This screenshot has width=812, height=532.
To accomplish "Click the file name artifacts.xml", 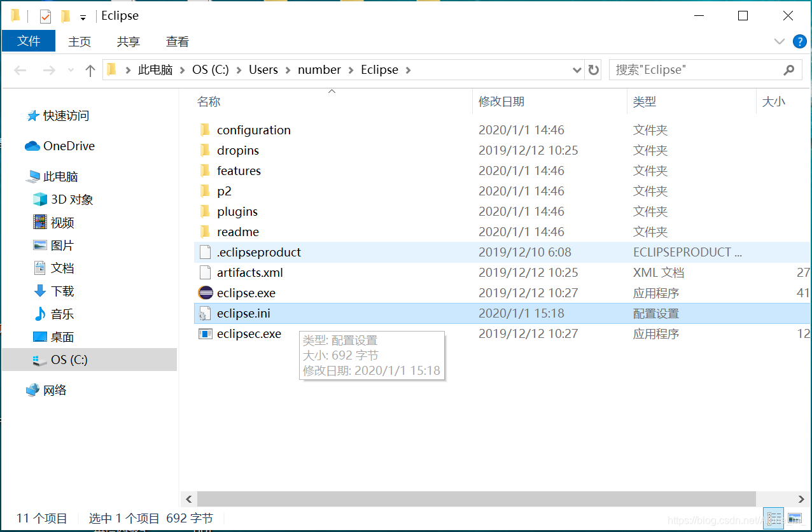I will point(249,273).
